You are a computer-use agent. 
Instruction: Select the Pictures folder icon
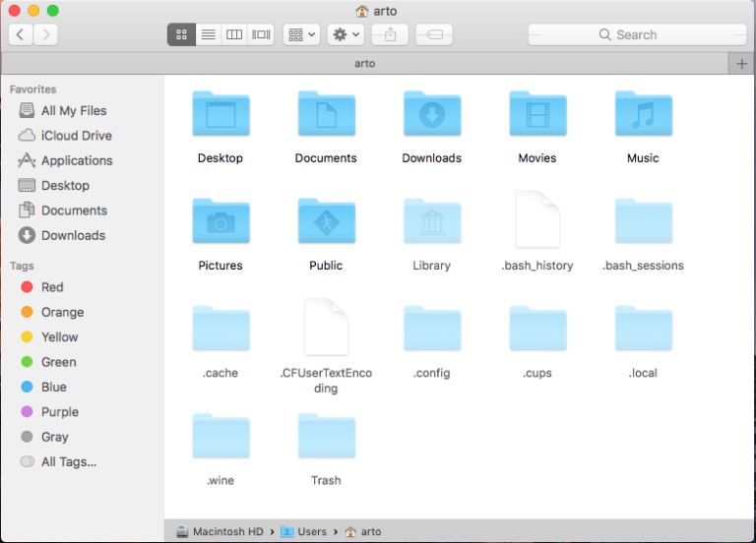pos(220,221)
